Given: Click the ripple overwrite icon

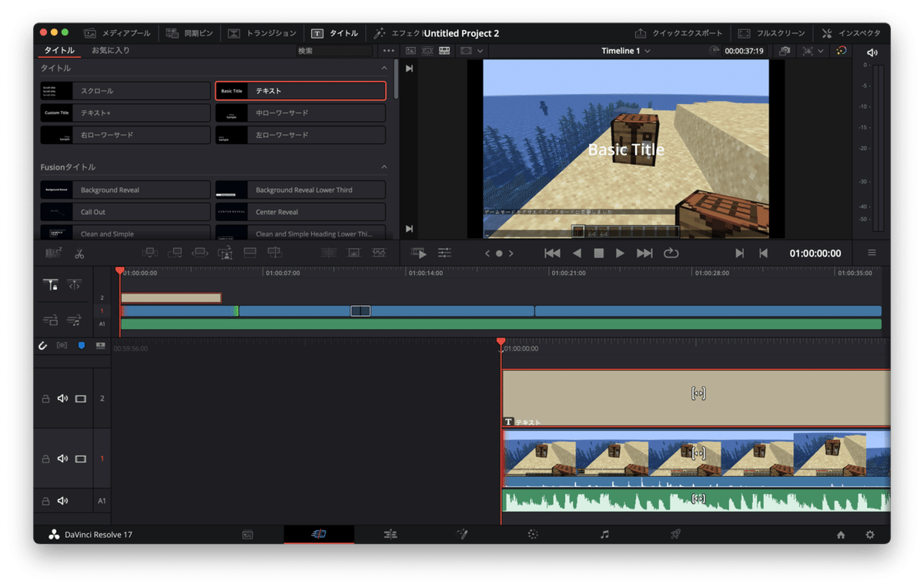Looking at the screenshot, I should point(200,253).
